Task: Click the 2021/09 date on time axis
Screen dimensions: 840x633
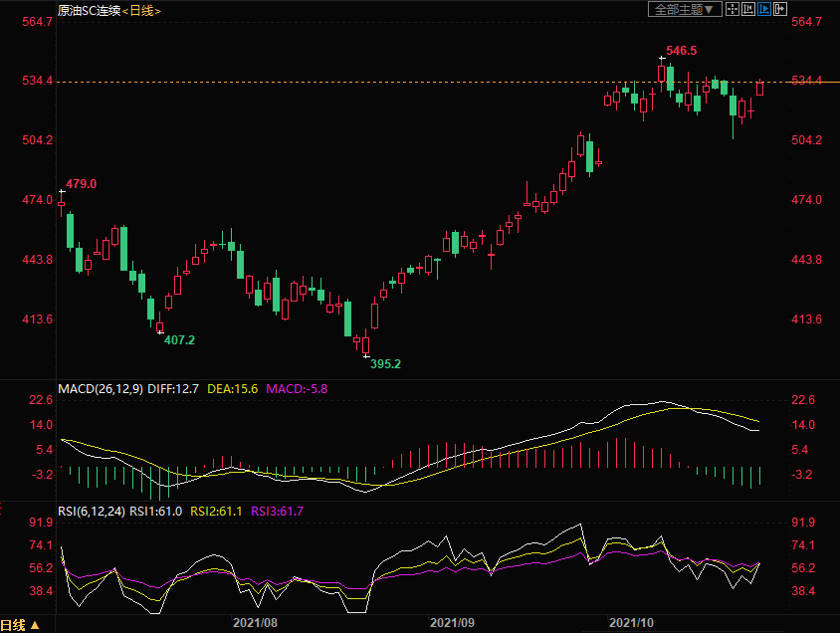Action: [453, 622]
